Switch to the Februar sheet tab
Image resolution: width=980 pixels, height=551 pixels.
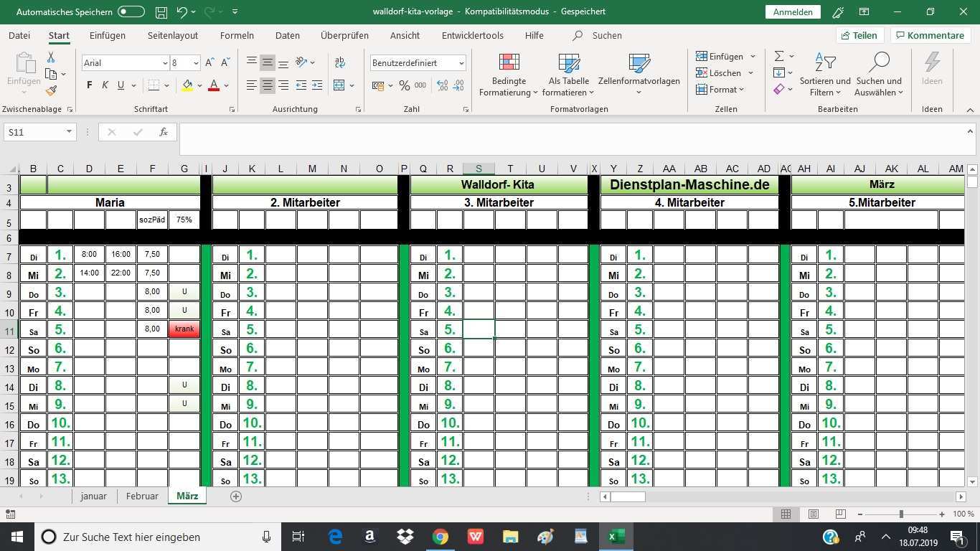(x=142, y=496)
